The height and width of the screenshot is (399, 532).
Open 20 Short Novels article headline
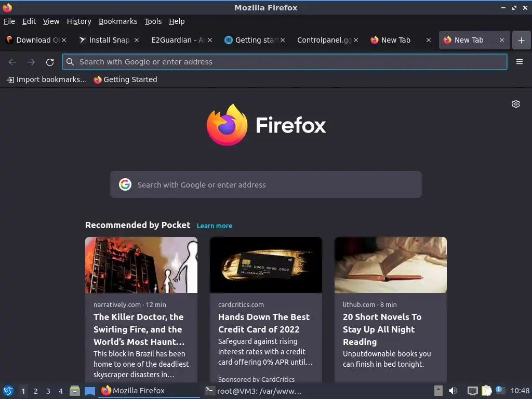pyautogui.click(x=382, y=329)
